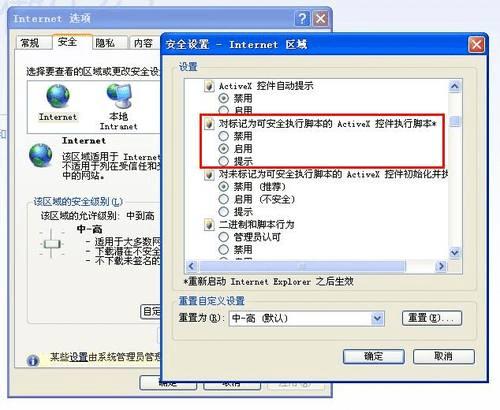The height and width of the screenshot is (410, 500).
Task: Click the settings list scroll-up arrow
Action: pos(455,87)
